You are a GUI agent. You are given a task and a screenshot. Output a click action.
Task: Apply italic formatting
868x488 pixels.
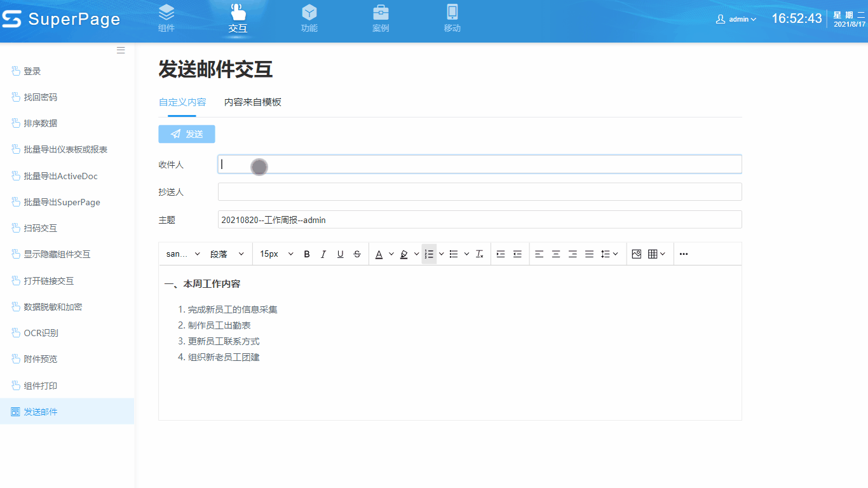click(323, 254)
